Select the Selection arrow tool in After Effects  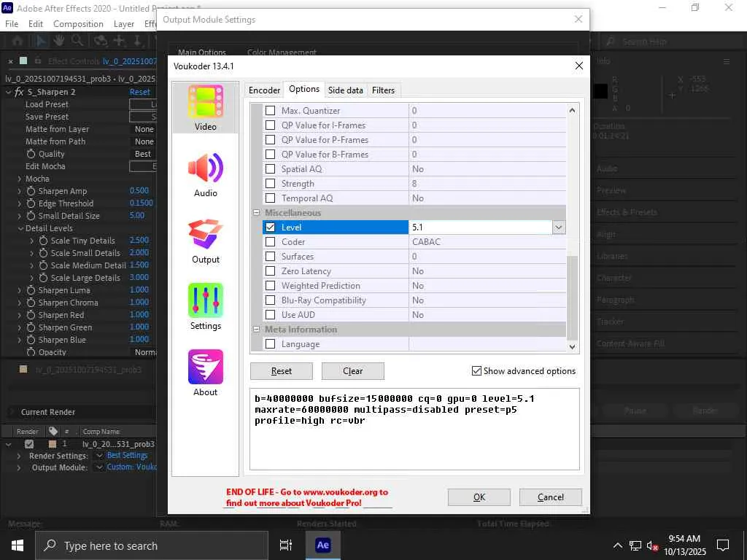pyautogui.click(x=41, y=41)
